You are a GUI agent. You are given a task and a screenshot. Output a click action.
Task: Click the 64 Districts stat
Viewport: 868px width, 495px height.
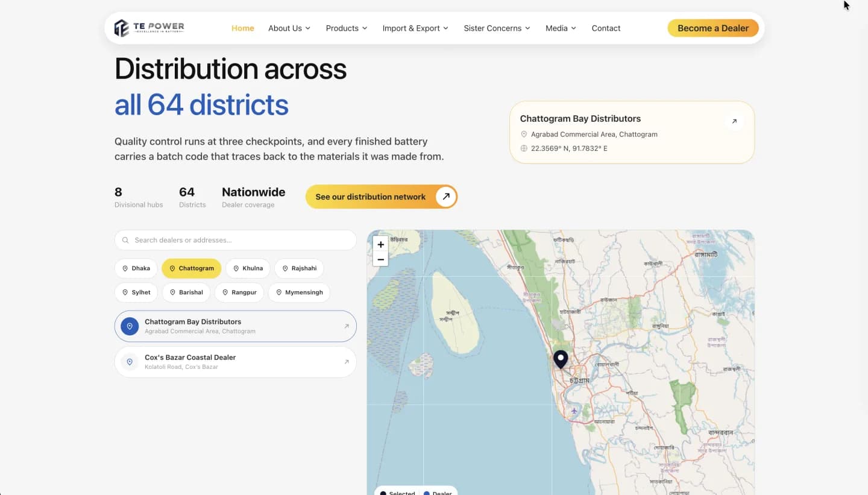[192, 197]
